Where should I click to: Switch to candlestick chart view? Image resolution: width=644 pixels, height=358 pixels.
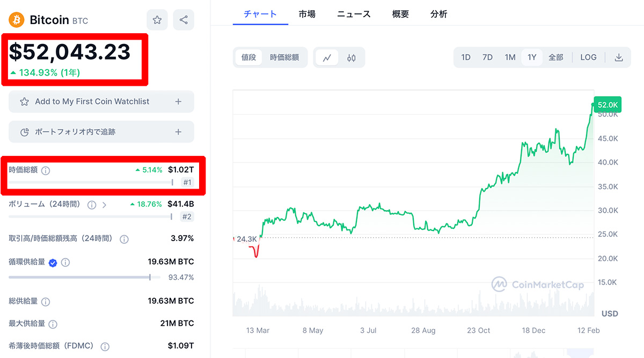coord(352,58)
